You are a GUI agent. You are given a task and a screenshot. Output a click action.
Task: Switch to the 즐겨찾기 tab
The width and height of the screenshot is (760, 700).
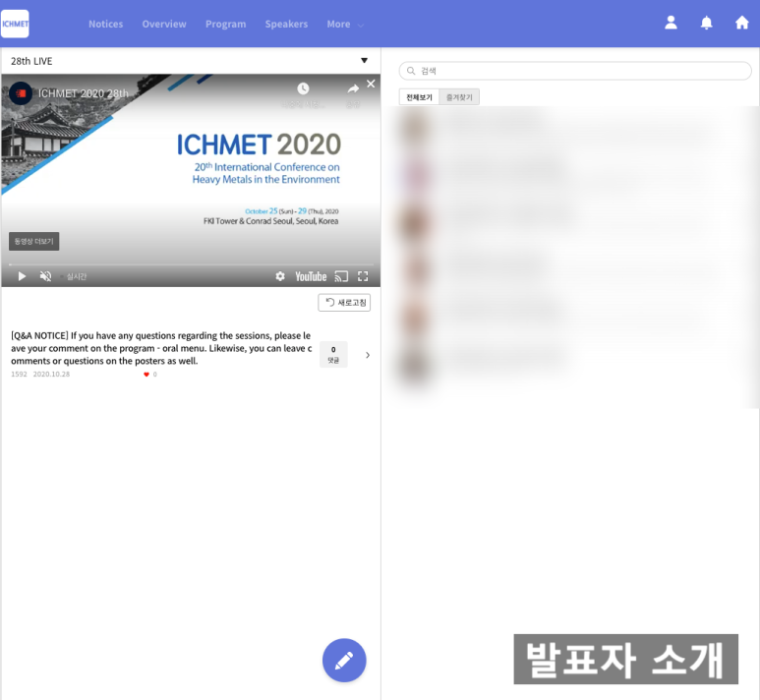tap(459, 97)
